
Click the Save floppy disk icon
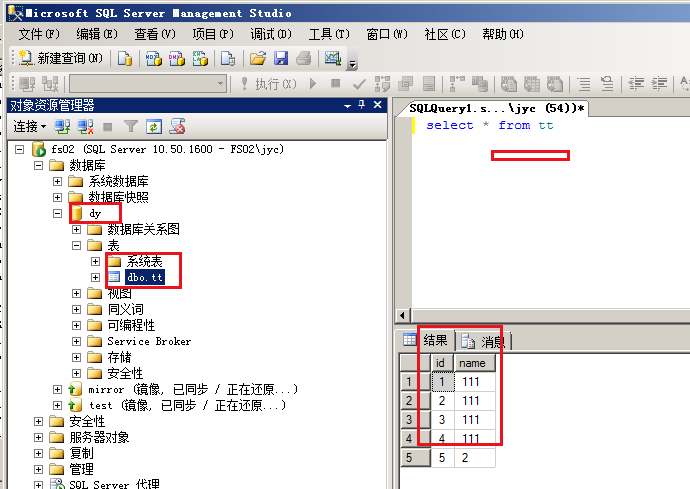click(x=281, y=58)
